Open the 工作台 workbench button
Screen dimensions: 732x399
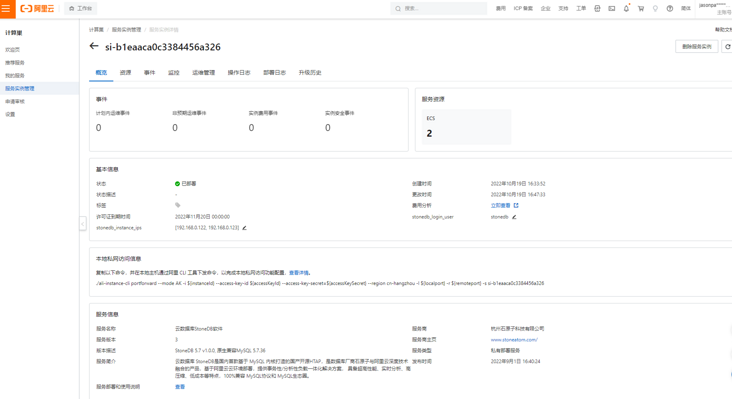(x=80, y=8)
